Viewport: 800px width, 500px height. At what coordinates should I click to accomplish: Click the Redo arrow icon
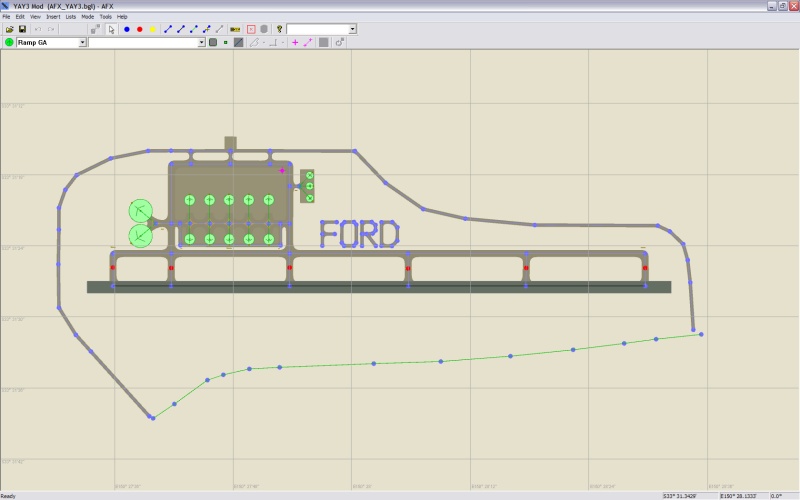click(x=51, y=29)
